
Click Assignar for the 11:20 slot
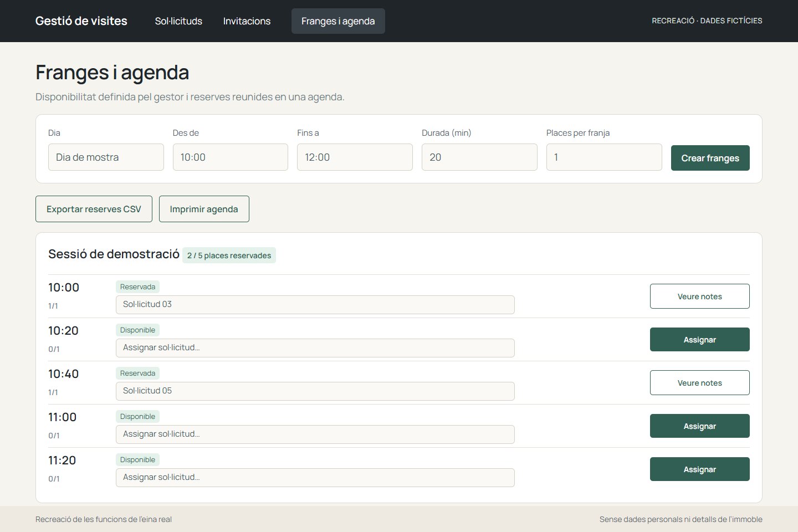(x=700, y=469)
